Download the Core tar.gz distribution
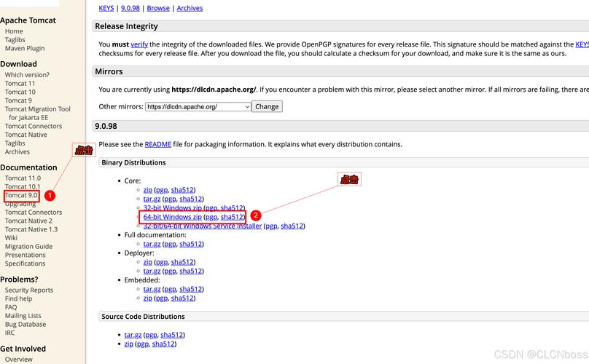Image resolution: width=589 pixels, height=364 pixels. 152,199
